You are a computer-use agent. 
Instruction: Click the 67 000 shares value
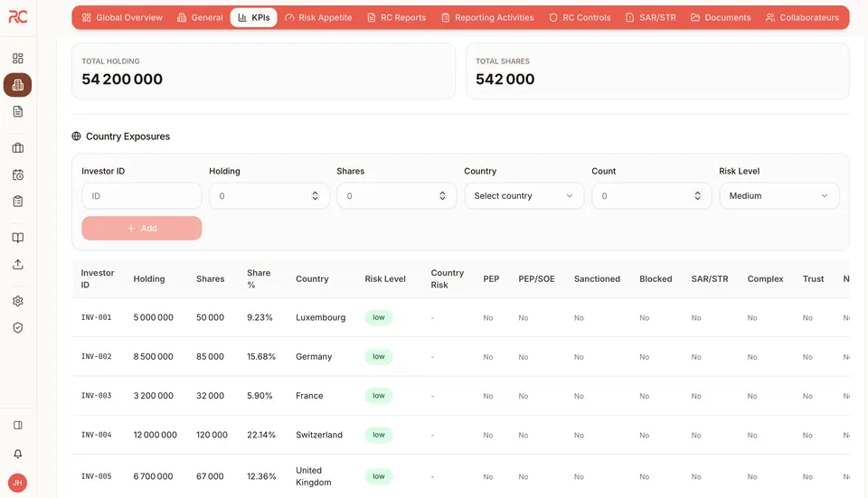click(210, 476)
